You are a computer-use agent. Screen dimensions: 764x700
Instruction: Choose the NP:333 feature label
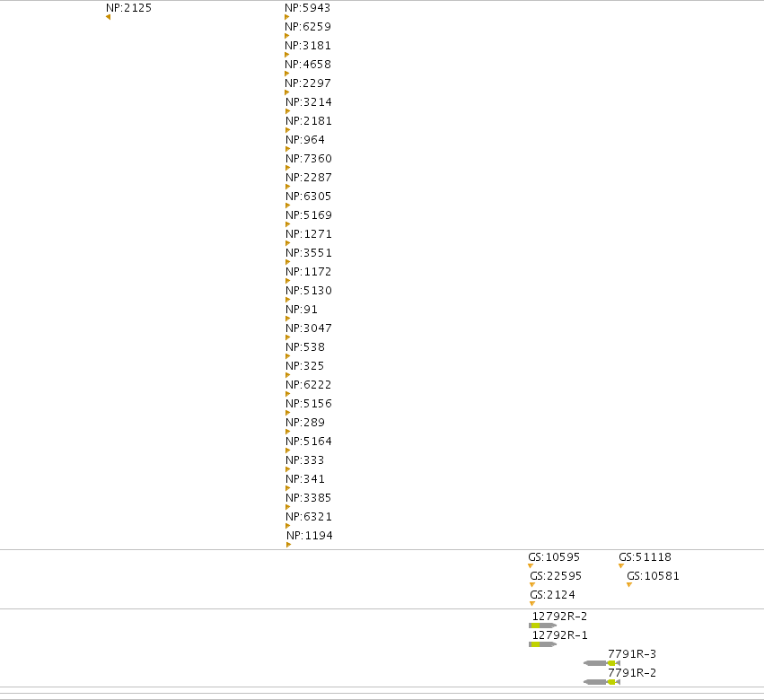305,460
